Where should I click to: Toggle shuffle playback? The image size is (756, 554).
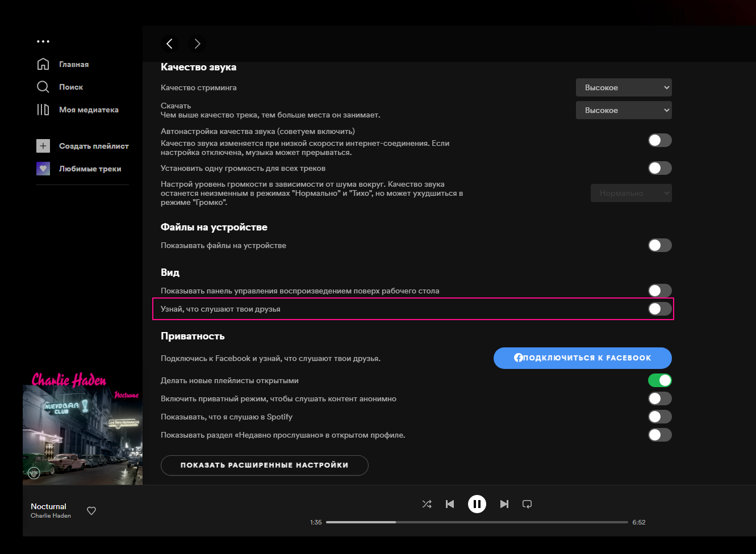[x=427, y=504]
